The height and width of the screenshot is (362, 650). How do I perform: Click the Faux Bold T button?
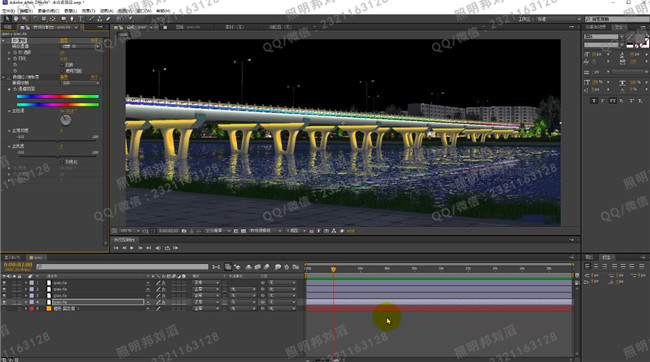tap(594, 101)
